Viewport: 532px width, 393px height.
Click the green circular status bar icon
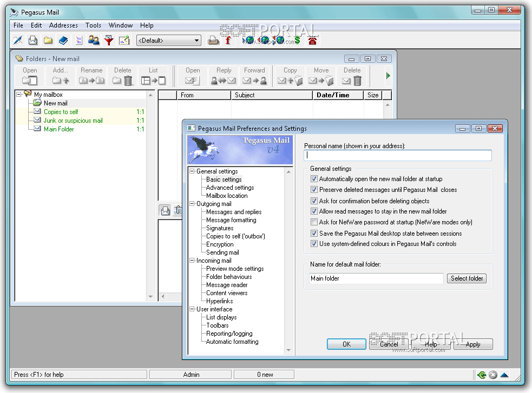482,375
